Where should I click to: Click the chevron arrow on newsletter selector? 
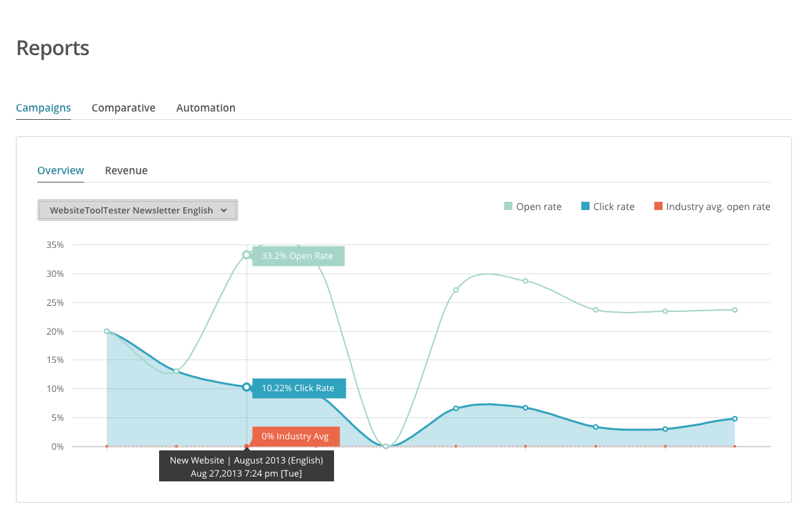224,210
